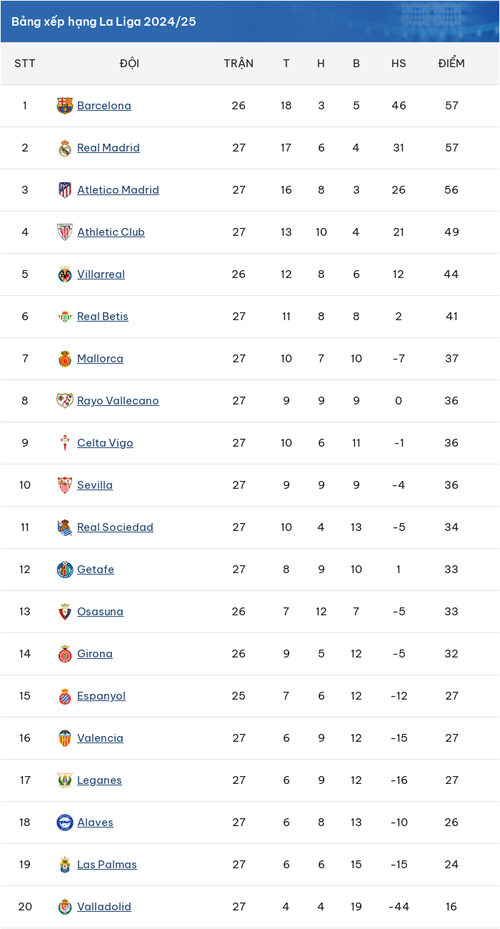
Task: Click the Las Palmas crest icon
Action: pos(65,864)
